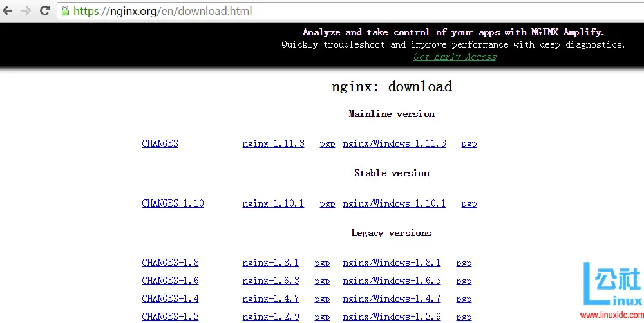Download nginx/Windows-1.2.9
644x323 pixels.
pyautogui.click(x=392, y=317)
